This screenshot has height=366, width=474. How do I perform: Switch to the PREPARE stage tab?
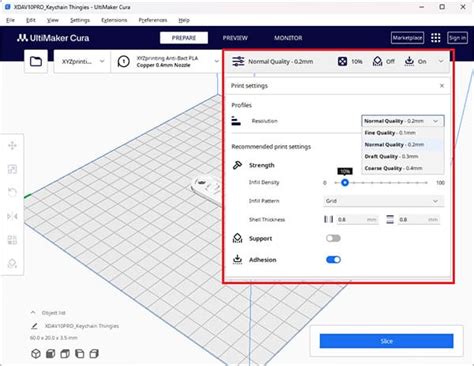pyautogui.click(x=184, y=38)
